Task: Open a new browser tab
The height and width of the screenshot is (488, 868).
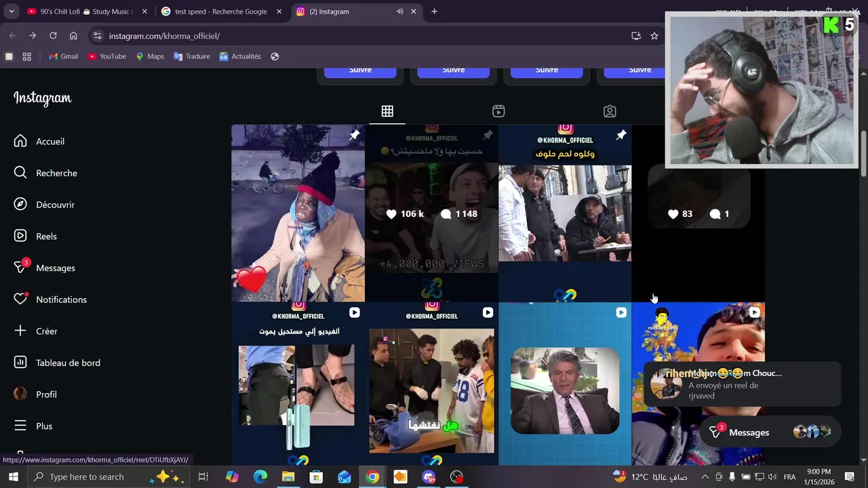Action: pyautogui.click(x=434, y=12)
